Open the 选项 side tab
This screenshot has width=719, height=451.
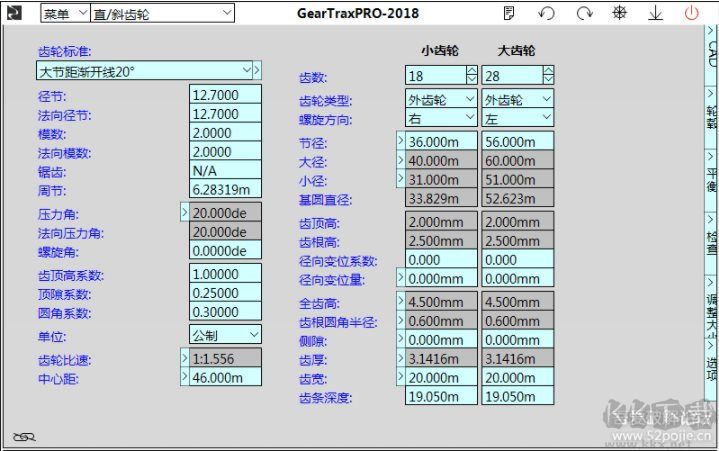pos(711,369)
